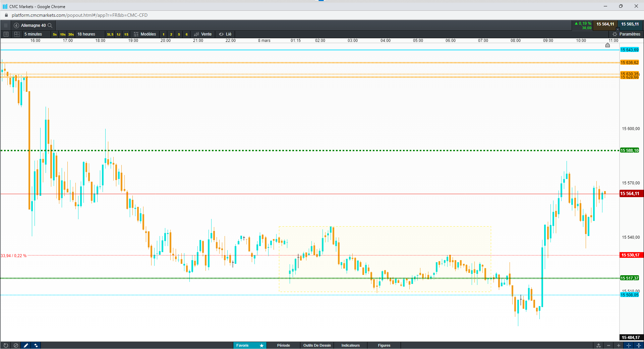Minimize the Chrome window
The height and width of the screenshot is (349, 644).
[605, 6]
